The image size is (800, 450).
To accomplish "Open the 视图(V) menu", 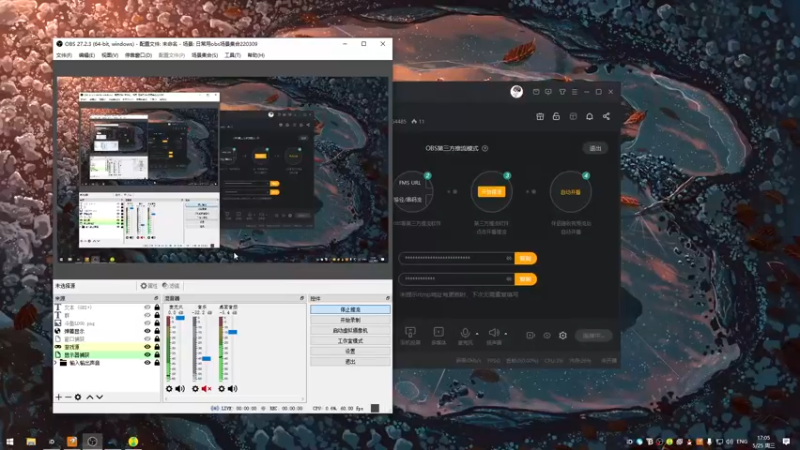I will (110, 55).
